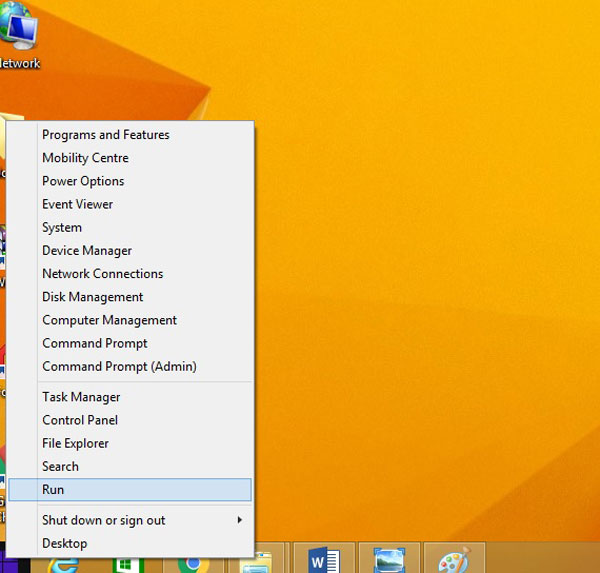Start Command Prompt (non-admin)
The height and width of the screenshot is (573, 600).
point(130,343)
